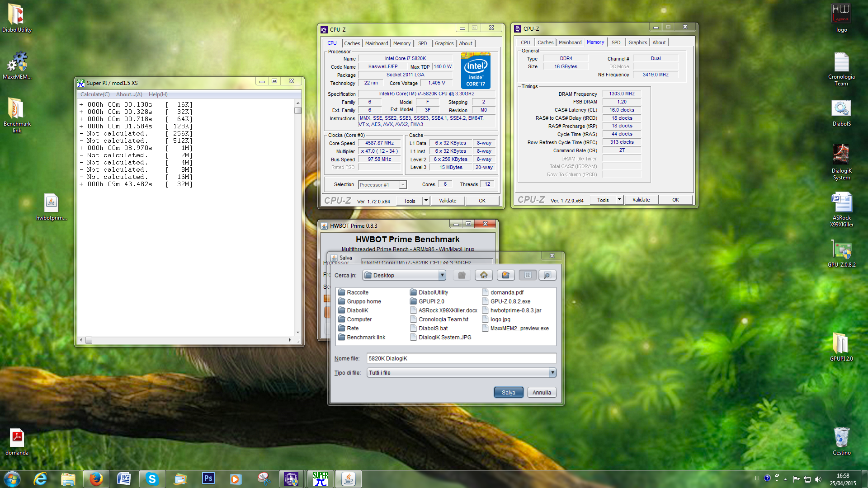Switch to Mainboard tab in left CPU-Z
The width and height of the screenshot is (868, 488).
[x=377, y=43]
